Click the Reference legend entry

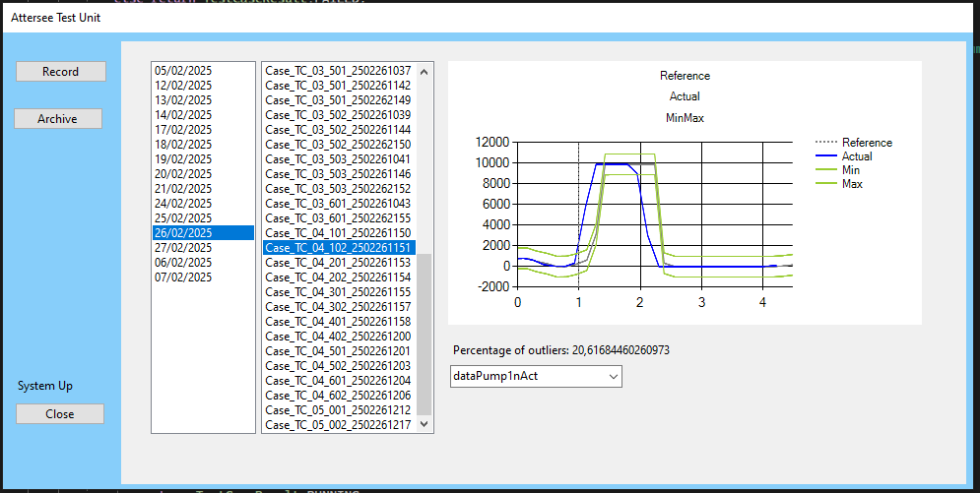tap(854, 143)
